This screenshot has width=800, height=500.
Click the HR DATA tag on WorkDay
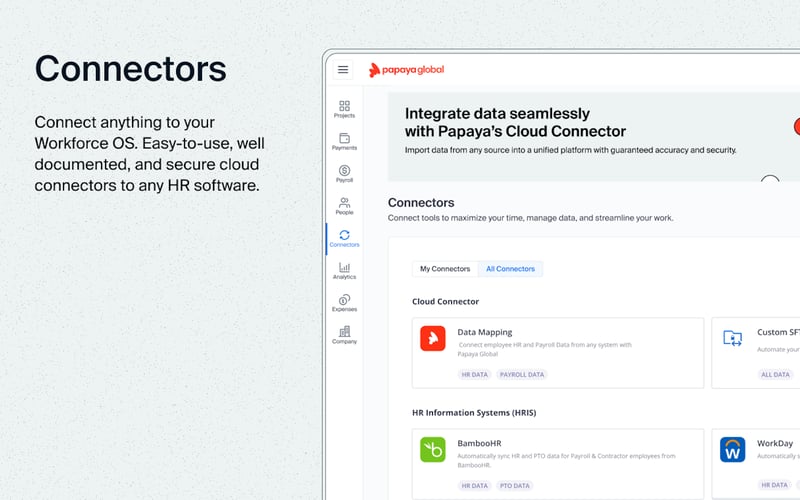click(x=774, y=485)
